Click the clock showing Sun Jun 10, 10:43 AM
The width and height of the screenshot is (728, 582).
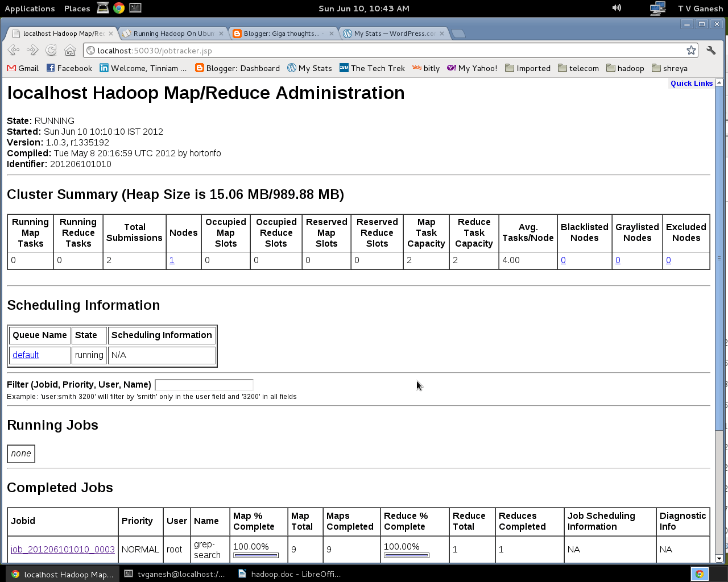[364, 9]
